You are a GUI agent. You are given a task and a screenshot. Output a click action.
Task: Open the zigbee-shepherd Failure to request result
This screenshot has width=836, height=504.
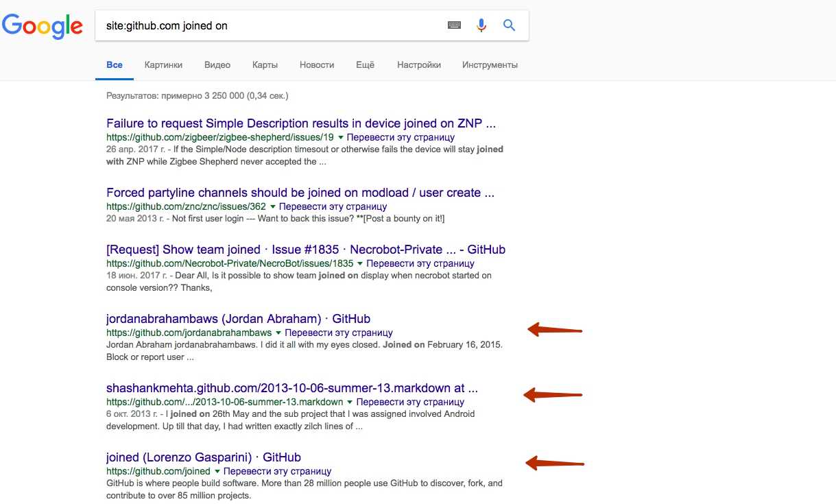click(300, 124)
